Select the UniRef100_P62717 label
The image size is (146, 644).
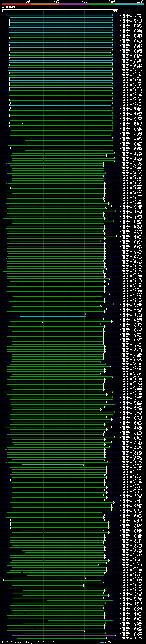[131, 273]
